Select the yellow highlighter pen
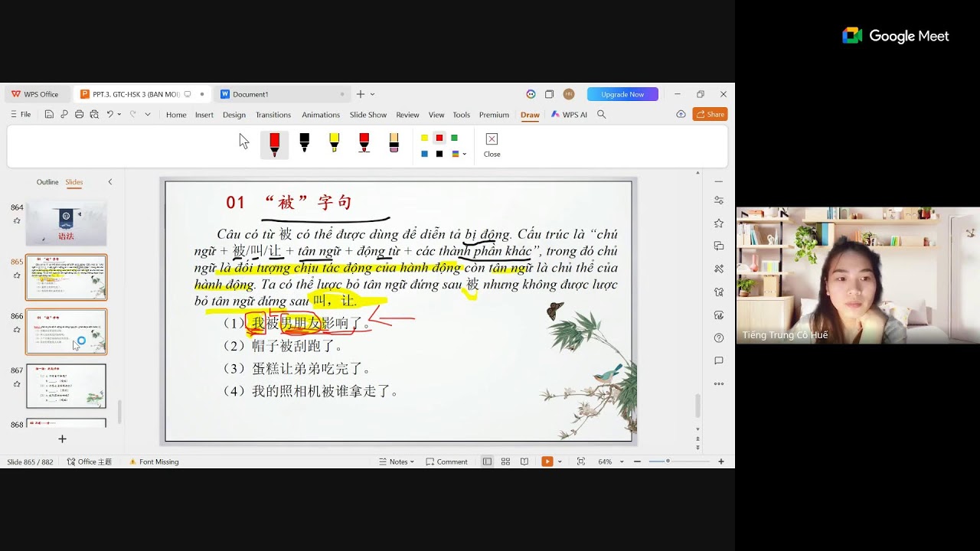The width and height of the screenshot is (980, 551). 334,142
